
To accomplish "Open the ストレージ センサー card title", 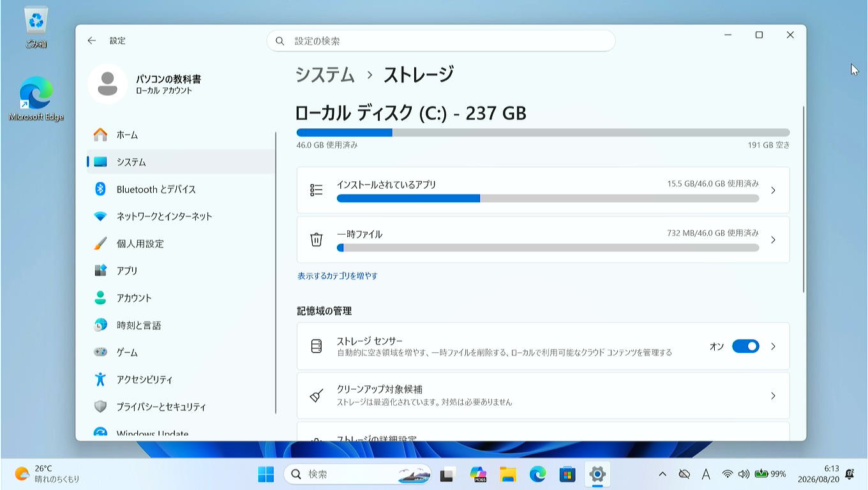I will tap(370, 341).
